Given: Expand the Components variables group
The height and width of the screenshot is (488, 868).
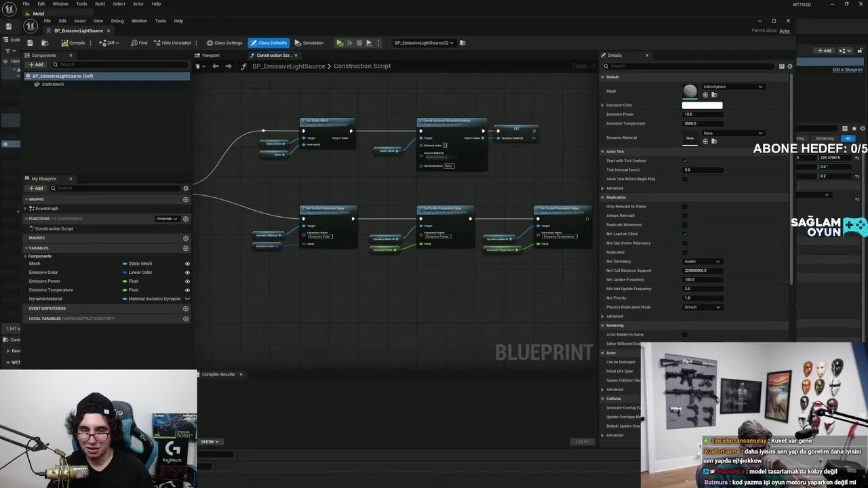Looking at the screenshot, I should (26, 256).
